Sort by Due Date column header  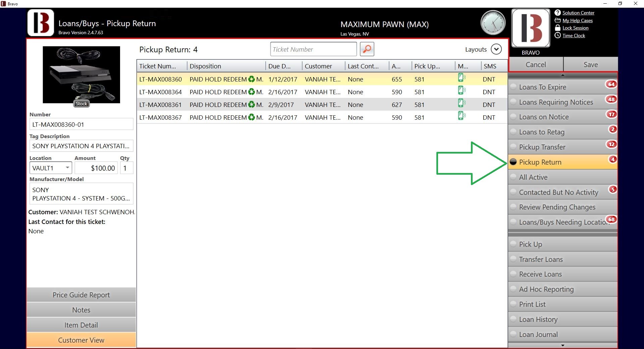(284, 66)
